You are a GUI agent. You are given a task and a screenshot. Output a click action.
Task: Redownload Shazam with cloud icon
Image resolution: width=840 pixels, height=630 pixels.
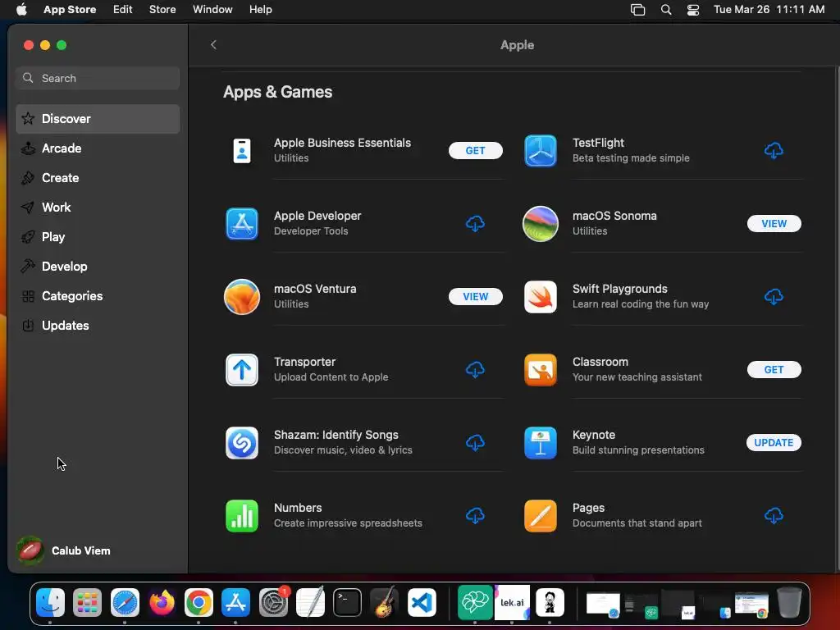[475, 442]
